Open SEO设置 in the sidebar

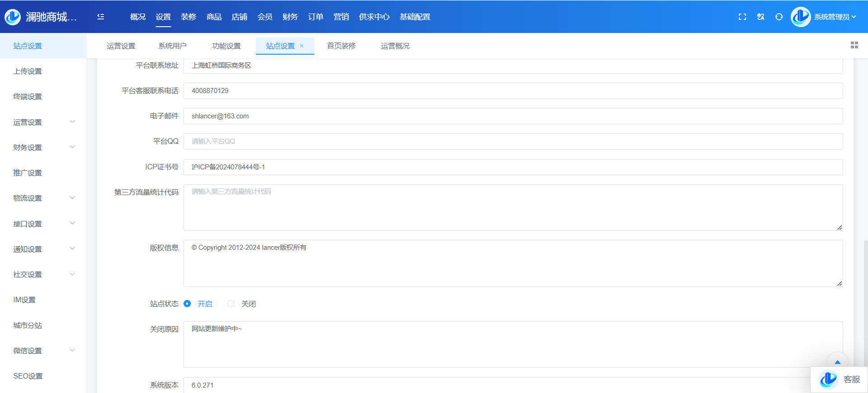(28, 376)
